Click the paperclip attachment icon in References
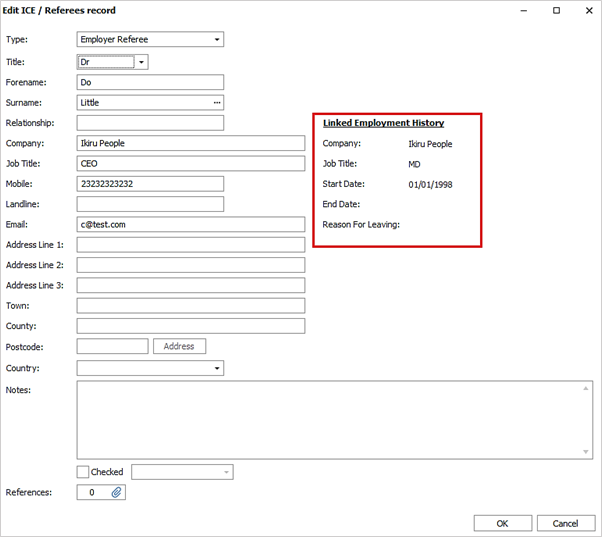The height and width of the screenshot is (537, 602). point(116,492)
